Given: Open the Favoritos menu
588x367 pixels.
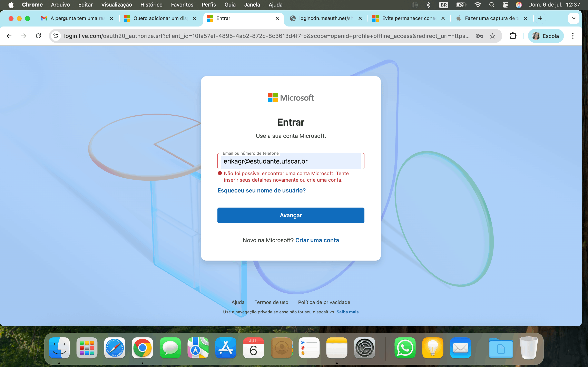Looking at the screenshot, I should coord(182,5).
